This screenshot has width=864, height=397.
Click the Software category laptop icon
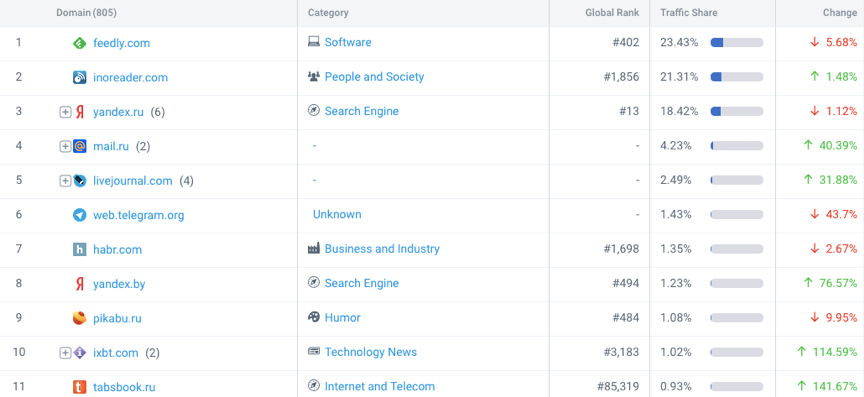coord(314,42)
